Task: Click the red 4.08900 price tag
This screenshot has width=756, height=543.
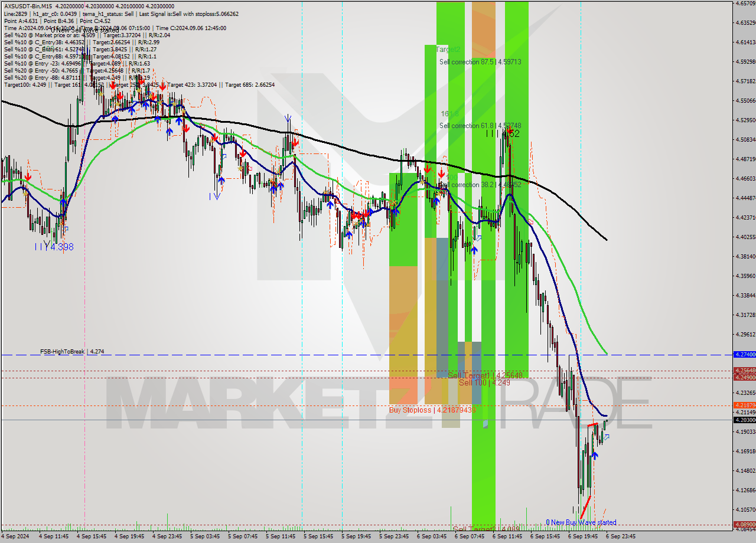Action: tap(744, 524)
